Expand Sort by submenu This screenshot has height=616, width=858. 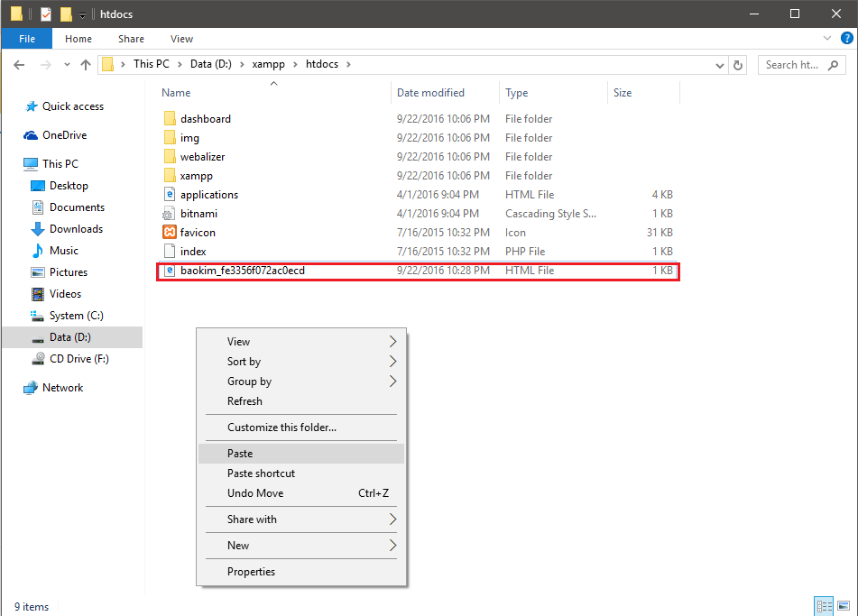click(x=301, y=362)
